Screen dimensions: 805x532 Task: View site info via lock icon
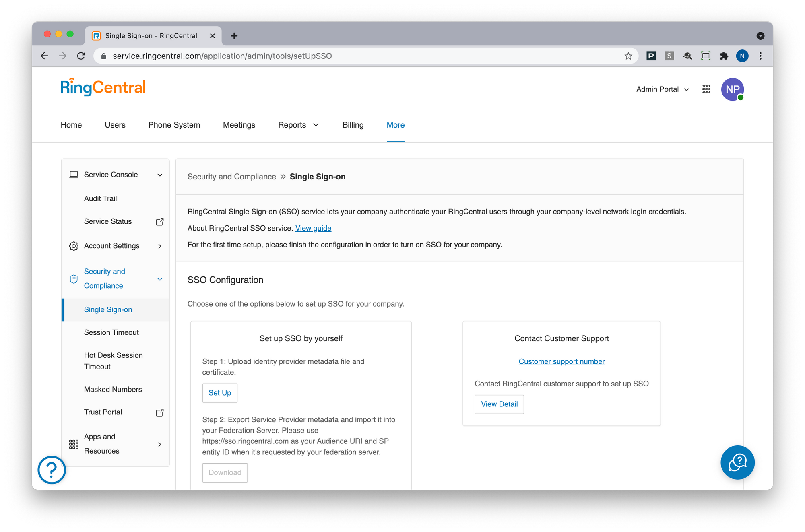[103, 56]
